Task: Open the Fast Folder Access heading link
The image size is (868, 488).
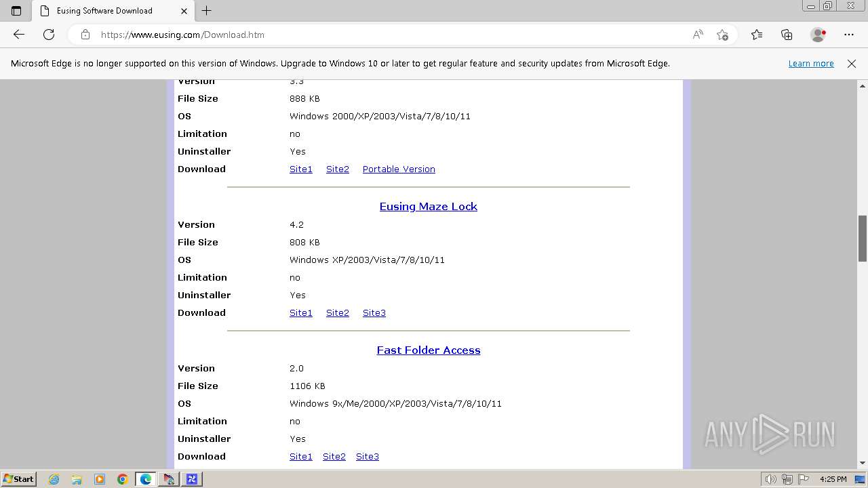Action: point(429,350)
